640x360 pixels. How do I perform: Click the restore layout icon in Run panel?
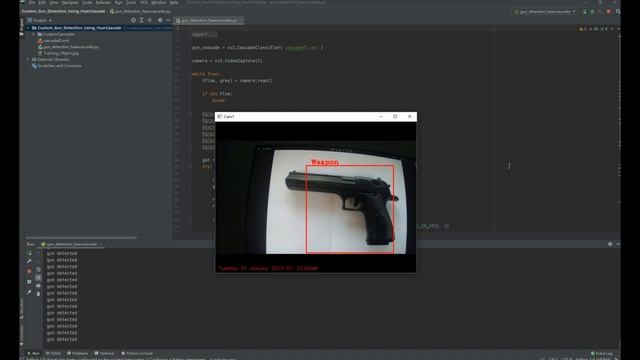click(29, 282)
